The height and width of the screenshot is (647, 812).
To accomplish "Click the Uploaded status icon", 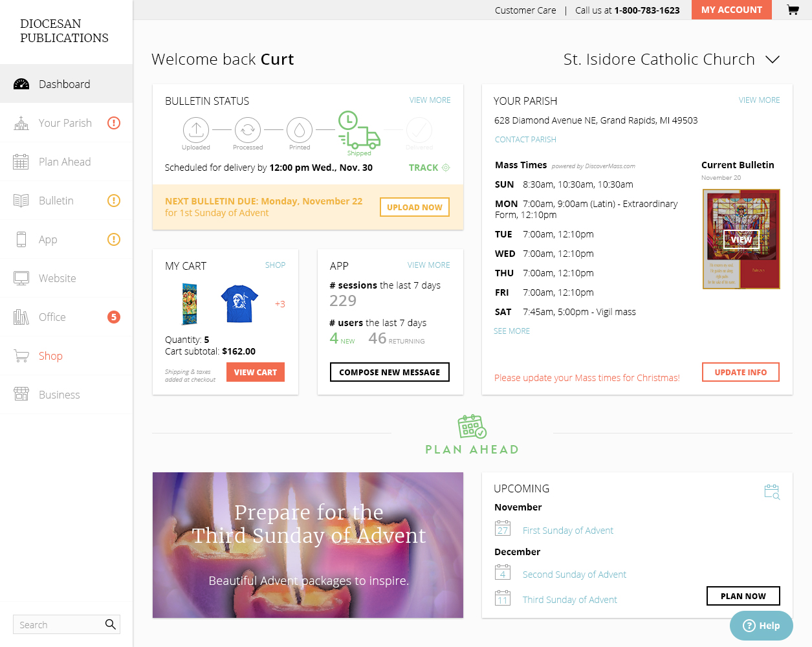I will pyautogui.click(x=196, y=130).
